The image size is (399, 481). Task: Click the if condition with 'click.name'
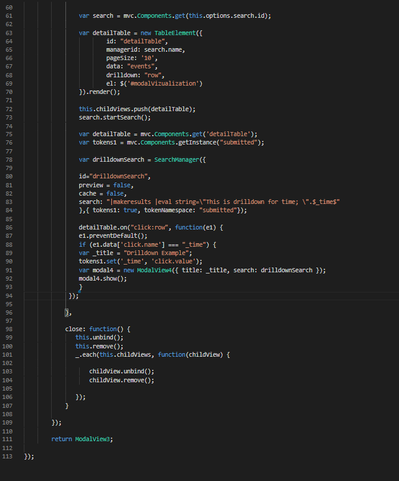147,245
